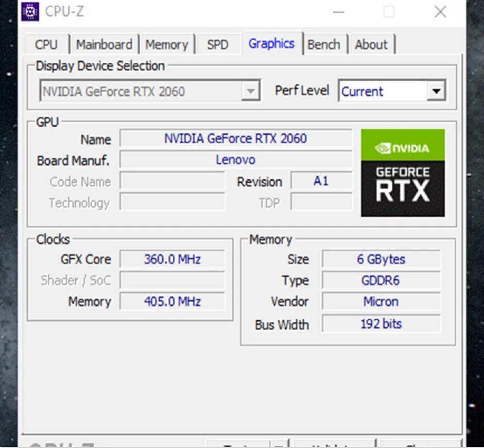Viewport: 484px width, 448px height.
Task: Click the Board Manuf. Lenovo field
Action: coord(235,160)
